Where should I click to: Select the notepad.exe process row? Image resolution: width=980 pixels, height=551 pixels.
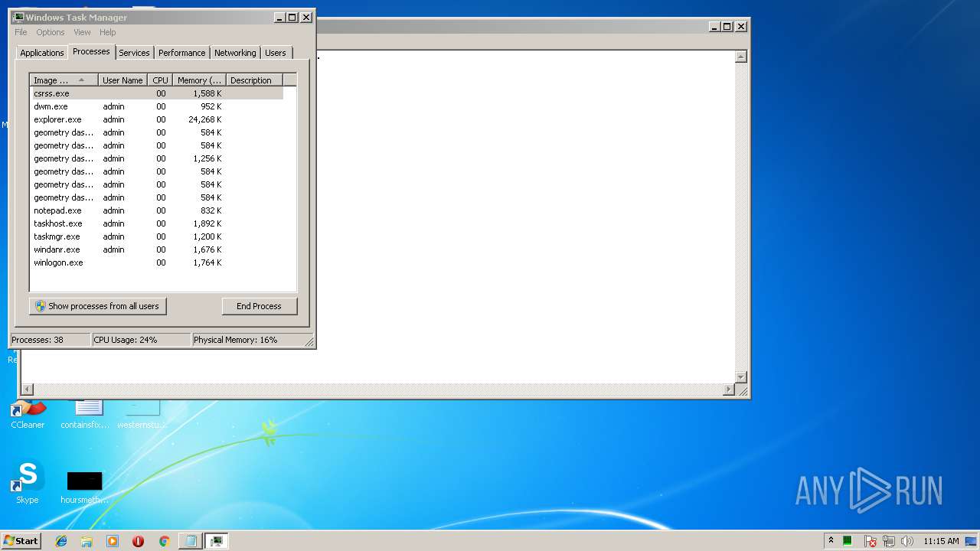(x=156, y=210)
